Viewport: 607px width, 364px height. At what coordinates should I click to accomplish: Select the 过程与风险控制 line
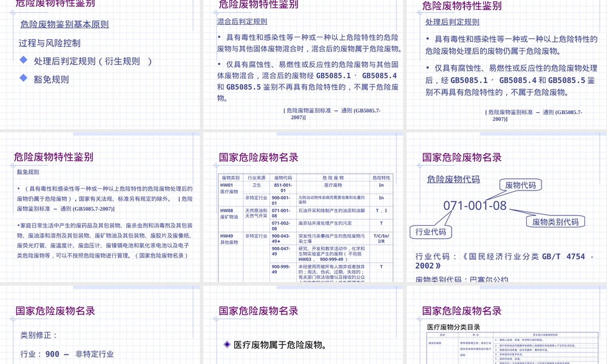pyautogui.click(x=50, y=43)
